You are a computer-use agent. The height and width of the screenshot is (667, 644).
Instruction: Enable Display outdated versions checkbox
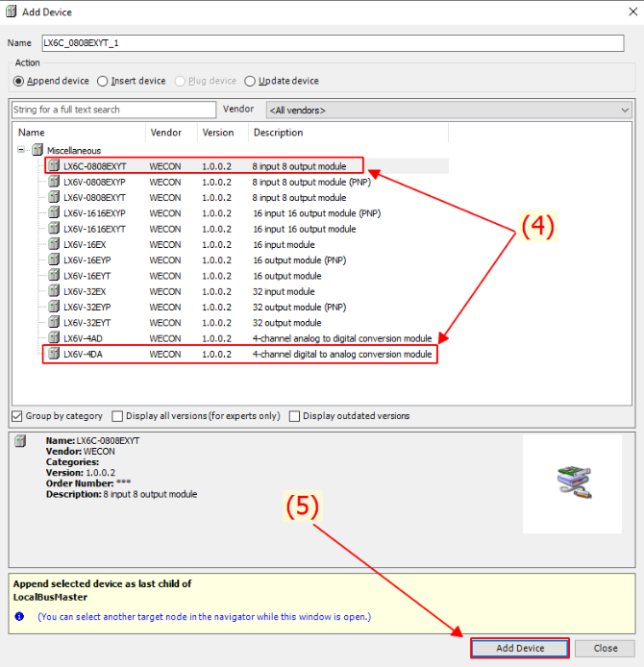click(295, 416)
